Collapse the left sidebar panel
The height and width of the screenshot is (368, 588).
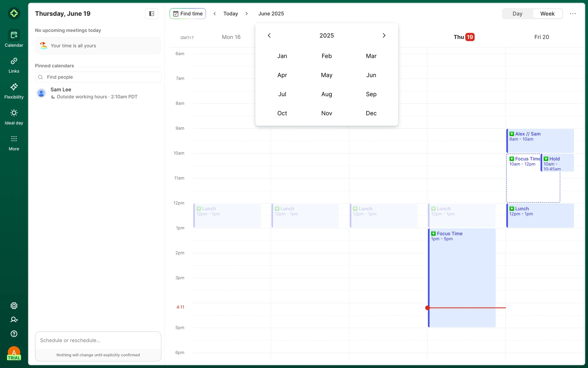tap(152, 13)
